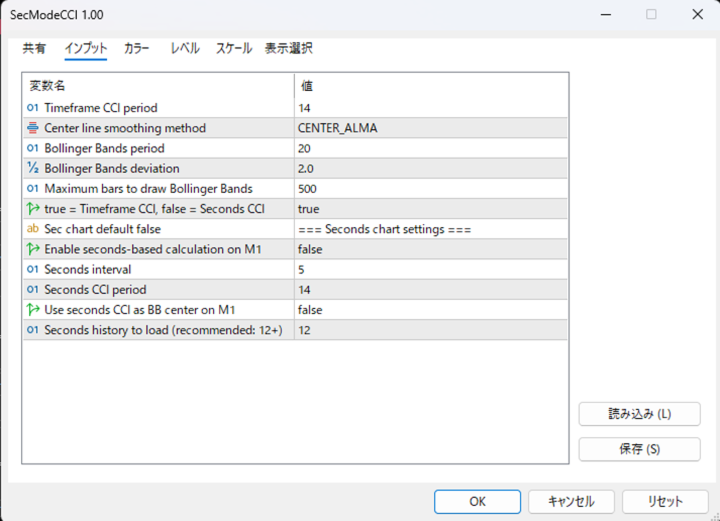Select the Bollinger Bands deviation label
The height and width of the screenshot is (521, 720).
112,168
